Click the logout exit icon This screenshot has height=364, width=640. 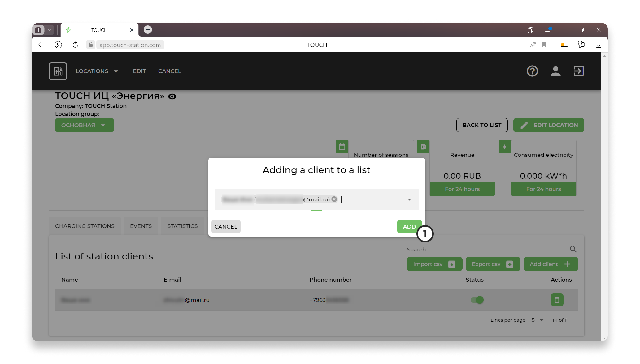tap(578, 71)
